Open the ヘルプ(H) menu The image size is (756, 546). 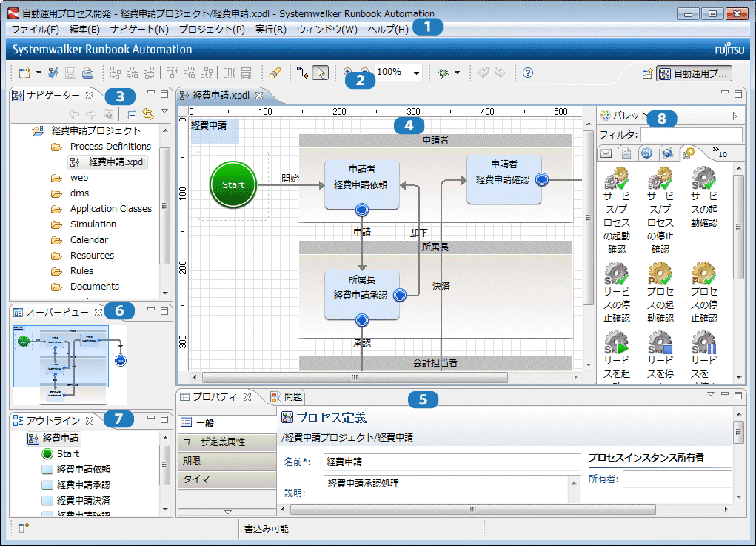click(388, 30)
